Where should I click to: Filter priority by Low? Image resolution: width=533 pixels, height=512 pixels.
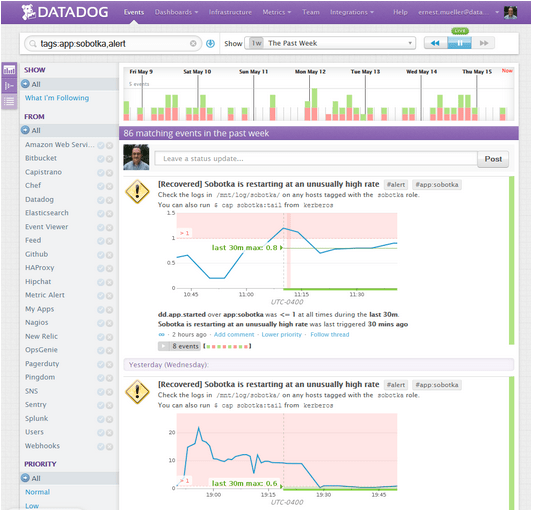(32, 506)
